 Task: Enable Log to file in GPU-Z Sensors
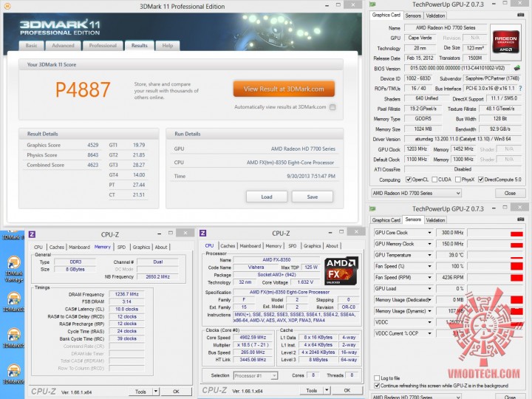377,378
